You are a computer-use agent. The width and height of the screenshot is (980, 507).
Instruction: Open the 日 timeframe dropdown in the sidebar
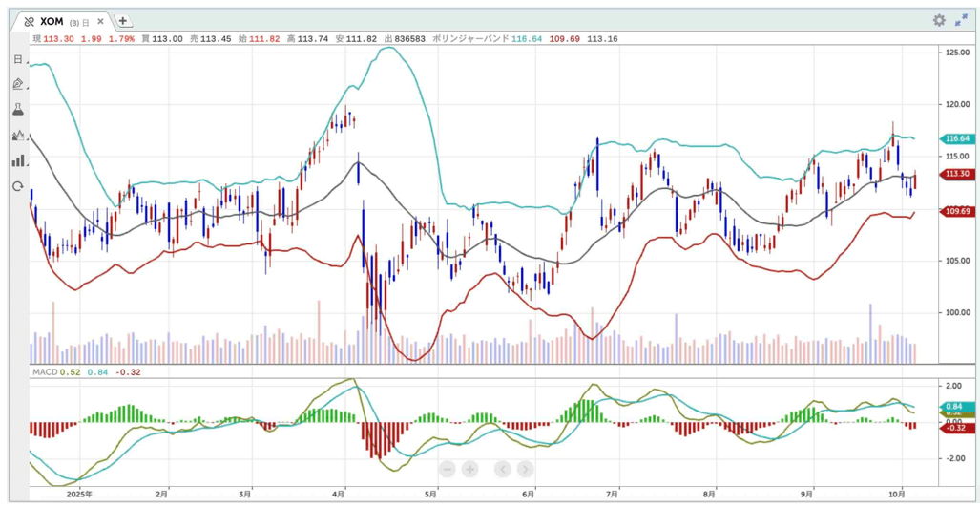(x=18, y=59)
